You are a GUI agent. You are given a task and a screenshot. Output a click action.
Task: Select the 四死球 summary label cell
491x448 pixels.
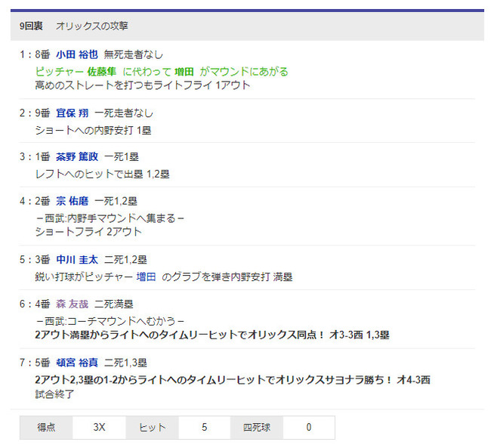[x=257, y=428]
